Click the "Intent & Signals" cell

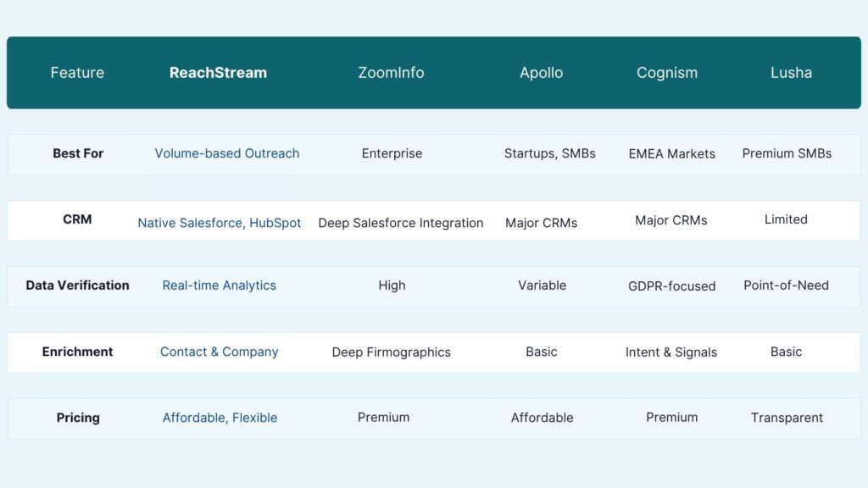coord(671,352)
